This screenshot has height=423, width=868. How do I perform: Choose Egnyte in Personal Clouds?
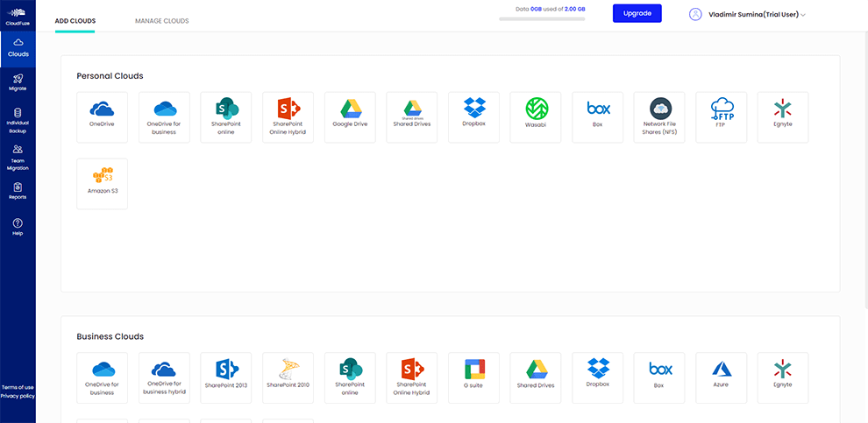[783, 117]
